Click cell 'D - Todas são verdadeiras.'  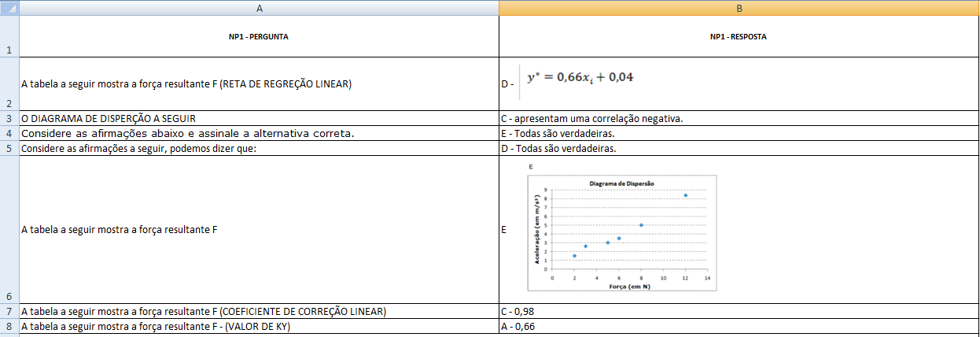point(739,149)
